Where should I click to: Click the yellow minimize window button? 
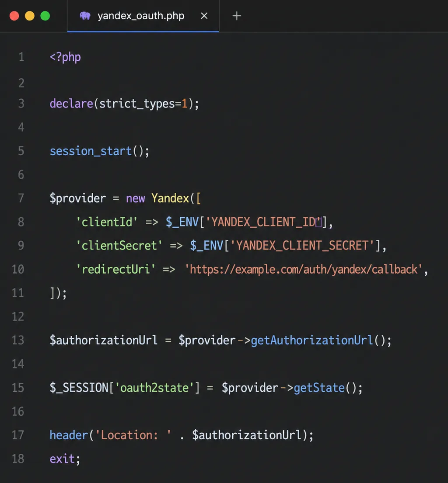[30, 16]
